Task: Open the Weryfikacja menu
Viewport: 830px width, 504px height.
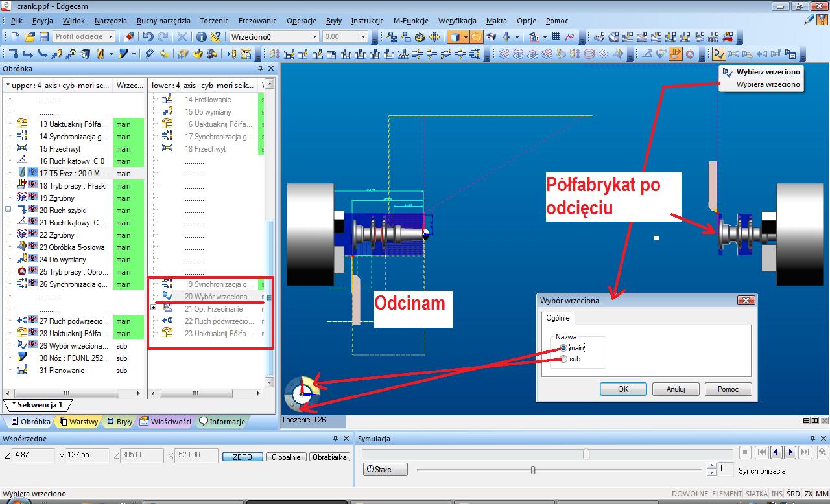Action: [x=457, y=21]
